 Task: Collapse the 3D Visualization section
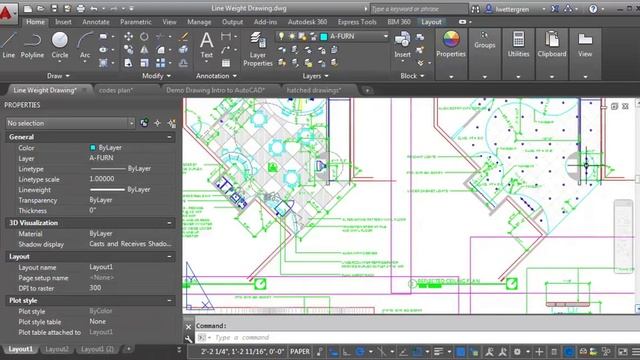coord(169,223)
